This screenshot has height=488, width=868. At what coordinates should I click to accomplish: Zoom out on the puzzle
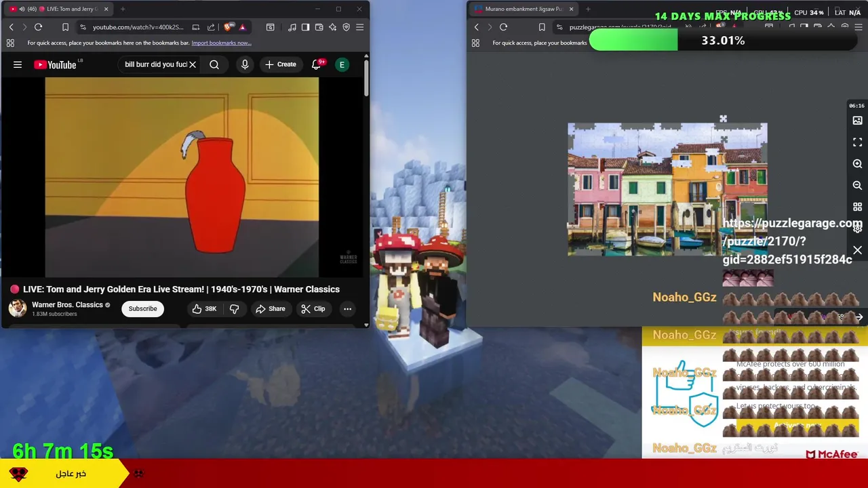857,185
